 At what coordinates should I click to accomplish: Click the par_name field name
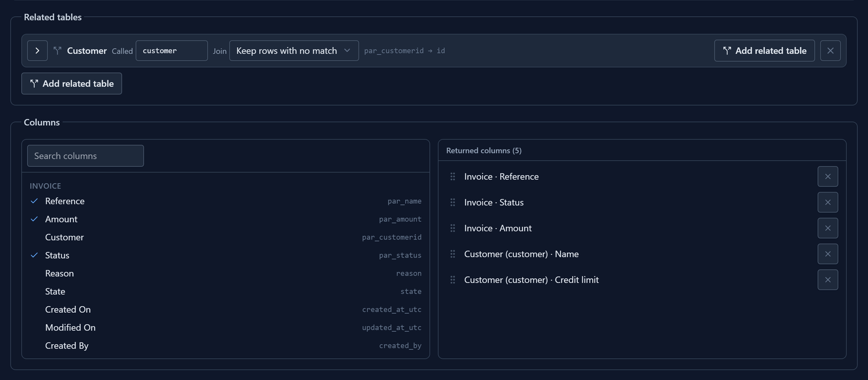405,202
